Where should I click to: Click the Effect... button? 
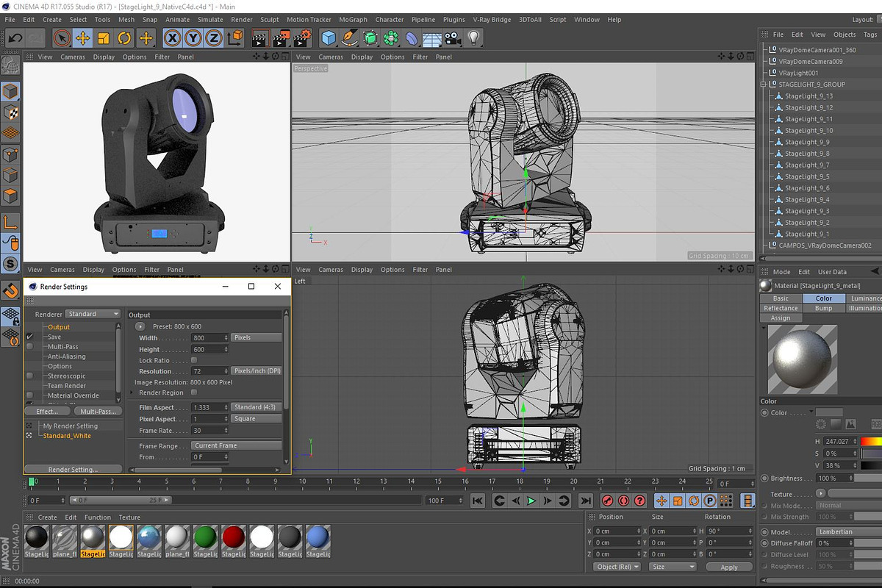[x=47, y=412]
